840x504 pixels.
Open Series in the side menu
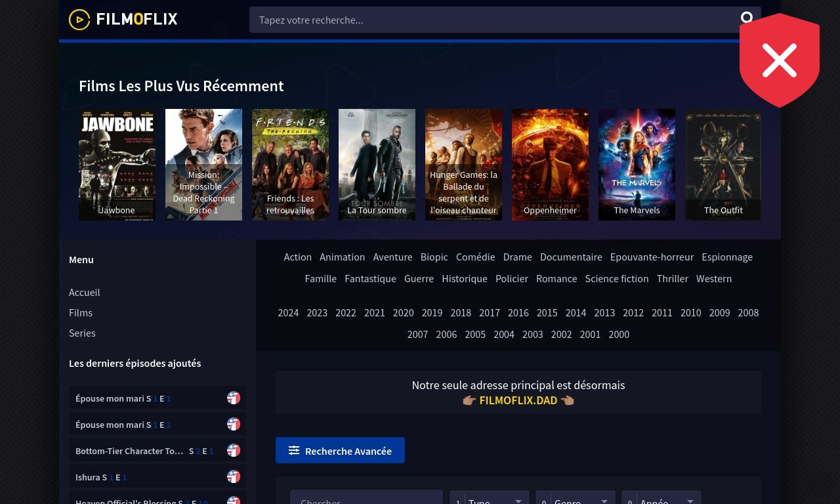tap(82, 333)
